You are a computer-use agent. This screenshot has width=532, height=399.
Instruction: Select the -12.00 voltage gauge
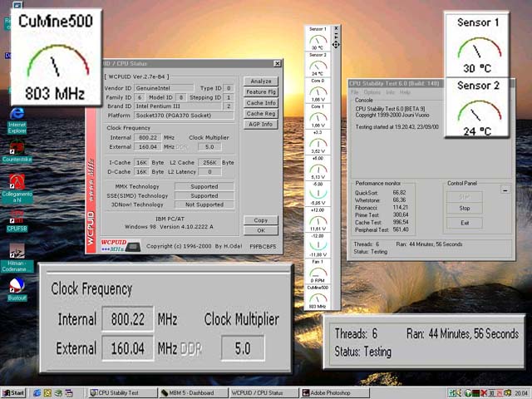click(x=318, y=245)
